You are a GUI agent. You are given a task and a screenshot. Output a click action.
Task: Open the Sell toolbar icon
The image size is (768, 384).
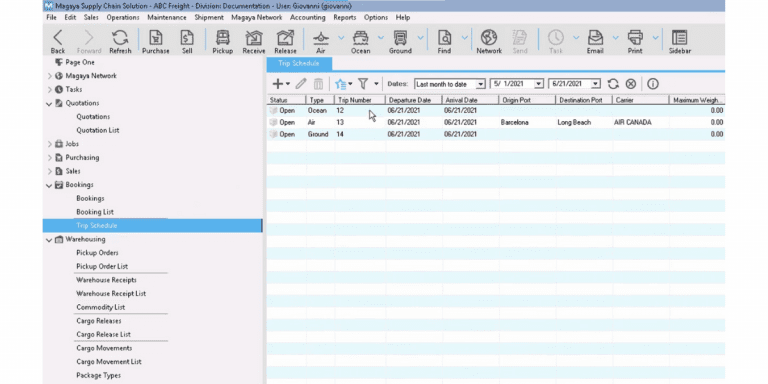pos(187,41)
